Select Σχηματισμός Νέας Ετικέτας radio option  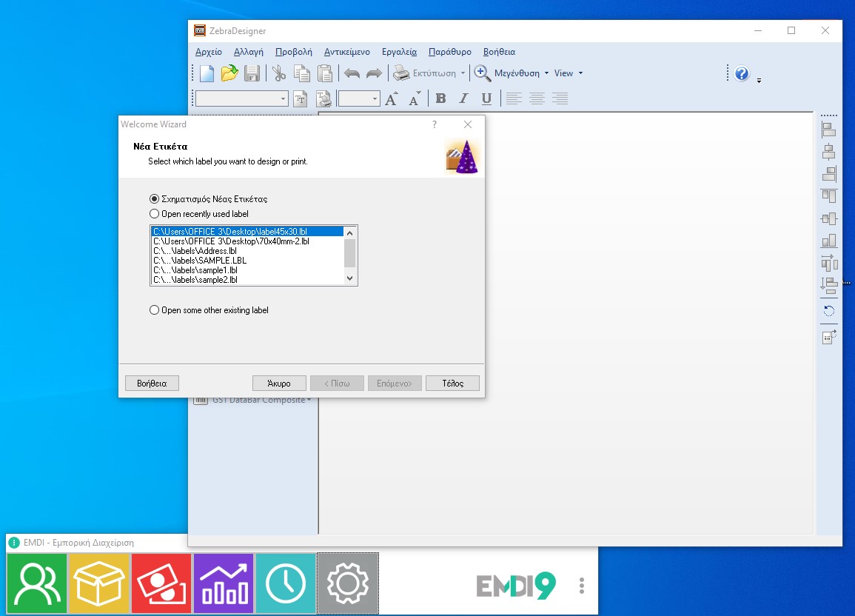click(154, 199)
